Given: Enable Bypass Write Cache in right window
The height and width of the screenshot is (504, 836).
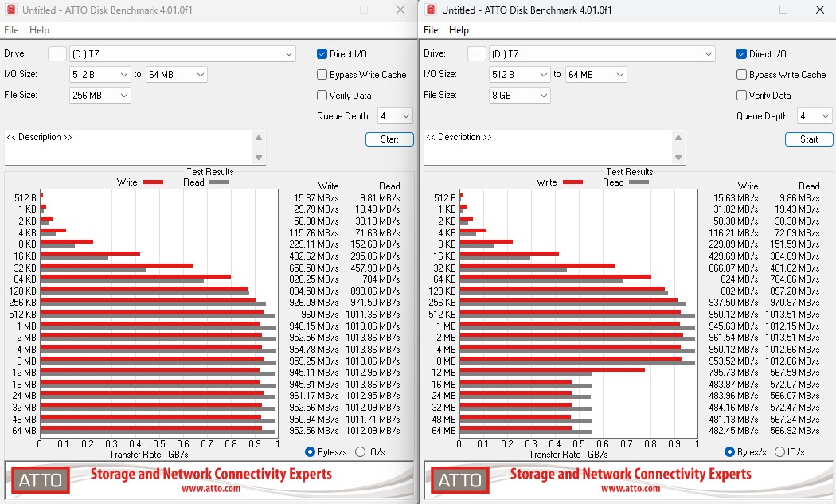Looking at the screenshot, I should [x=741, y=75].
